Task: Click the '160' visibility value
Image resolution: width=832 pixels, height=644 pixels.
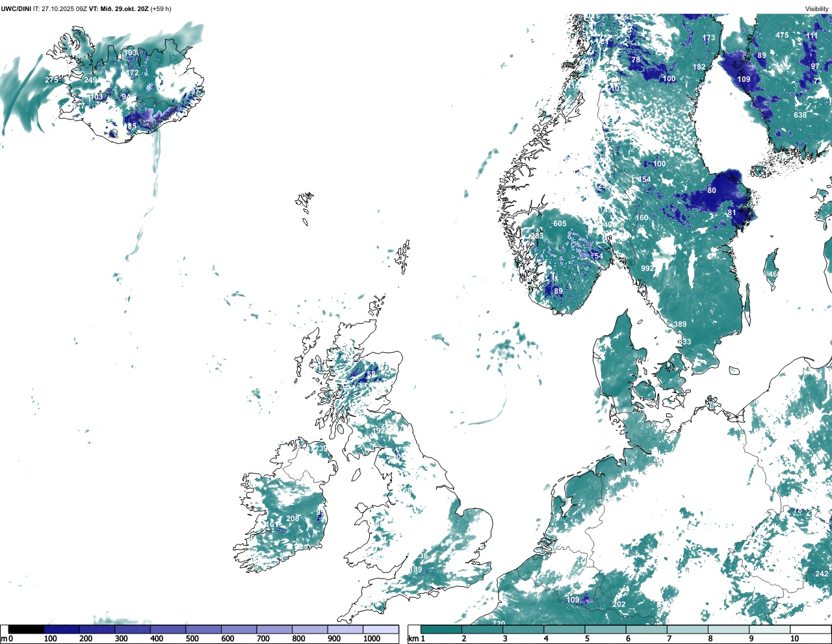Action: 642,218
